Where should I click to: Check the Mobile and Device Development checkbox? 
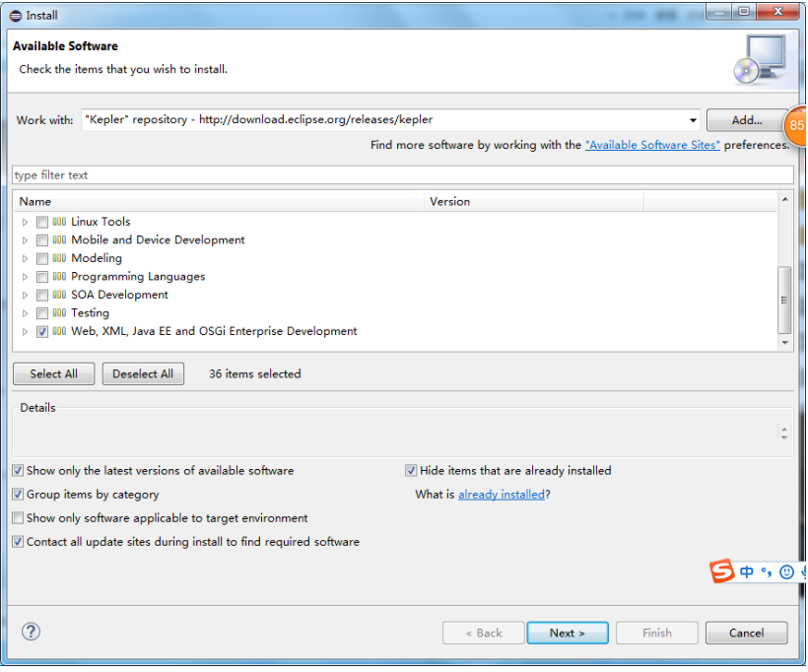tap(42, 240)
